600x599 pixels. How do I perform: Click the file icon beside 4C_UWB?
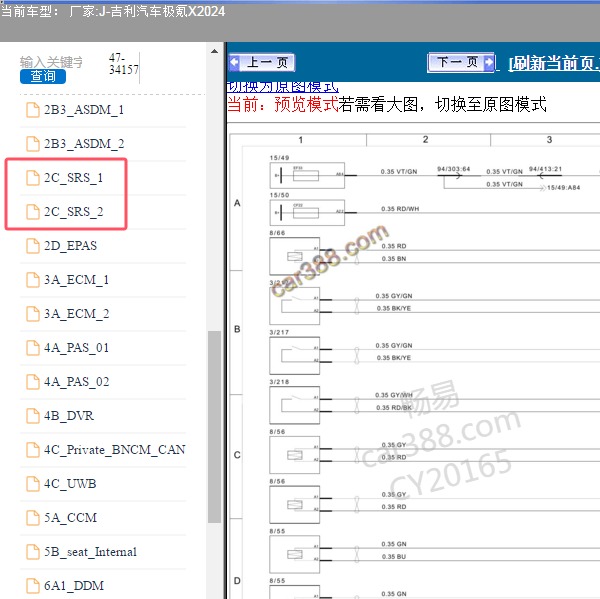33,484
